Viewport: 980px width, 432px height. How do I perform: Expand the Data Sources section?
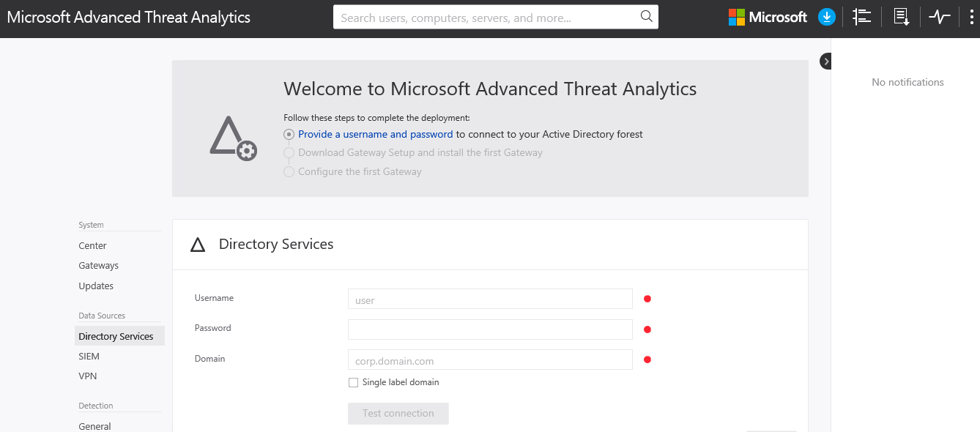coord(101,315)
